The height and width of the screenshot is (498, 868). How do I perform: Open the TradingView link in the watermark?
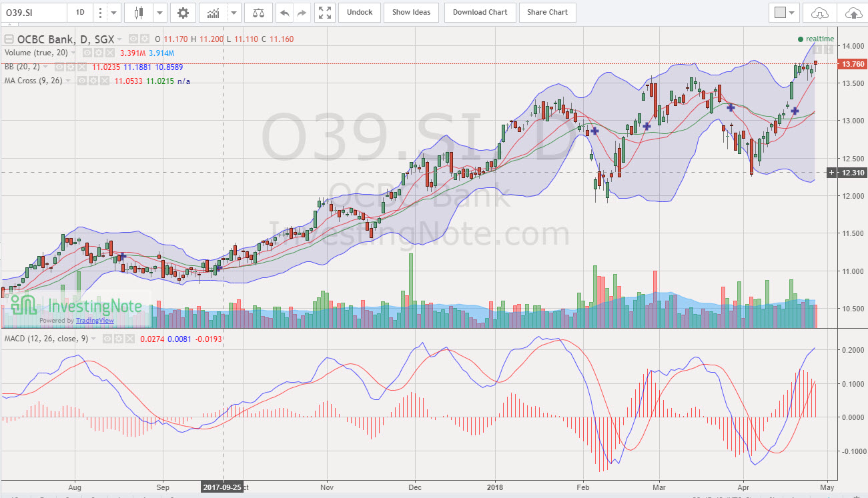95,321
